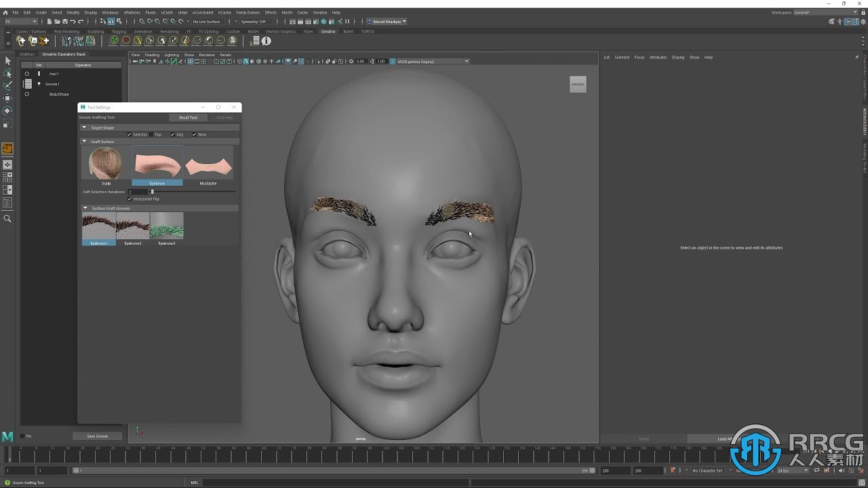Screen dimensions: 868x488
Task: Switch to the XGen shelf tab
Action: click(x=309, y=31)
